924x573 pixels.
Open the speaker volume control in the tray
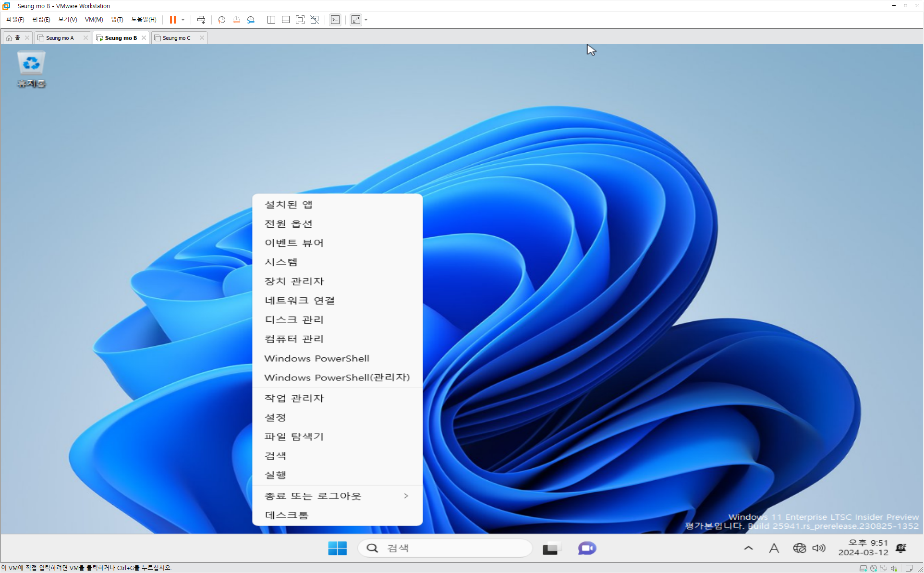coord(819,548)
